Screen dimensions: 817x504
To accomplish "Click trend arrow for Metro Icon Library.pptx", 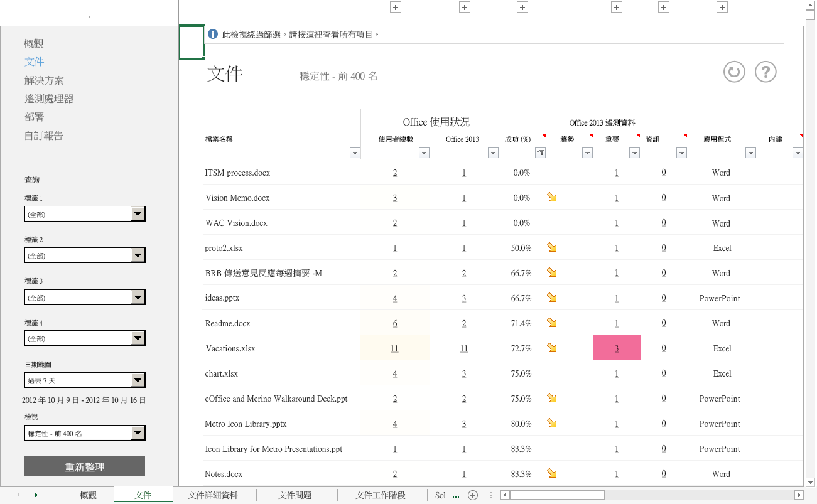I will (552, 423).
